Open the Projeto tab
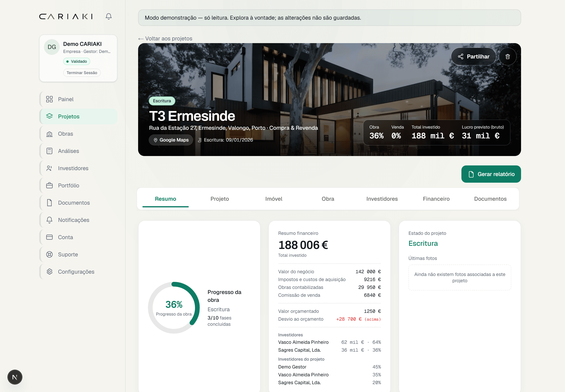Screen dimensions: 565x392 click(220, 199)
